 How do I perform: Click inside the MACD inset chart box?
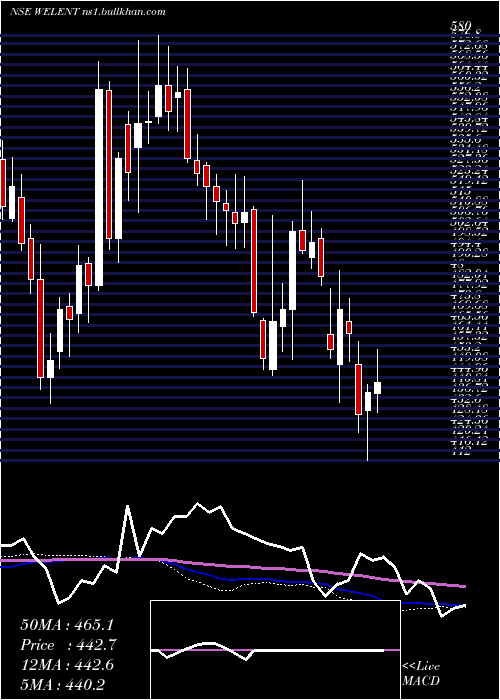(275, 650)
